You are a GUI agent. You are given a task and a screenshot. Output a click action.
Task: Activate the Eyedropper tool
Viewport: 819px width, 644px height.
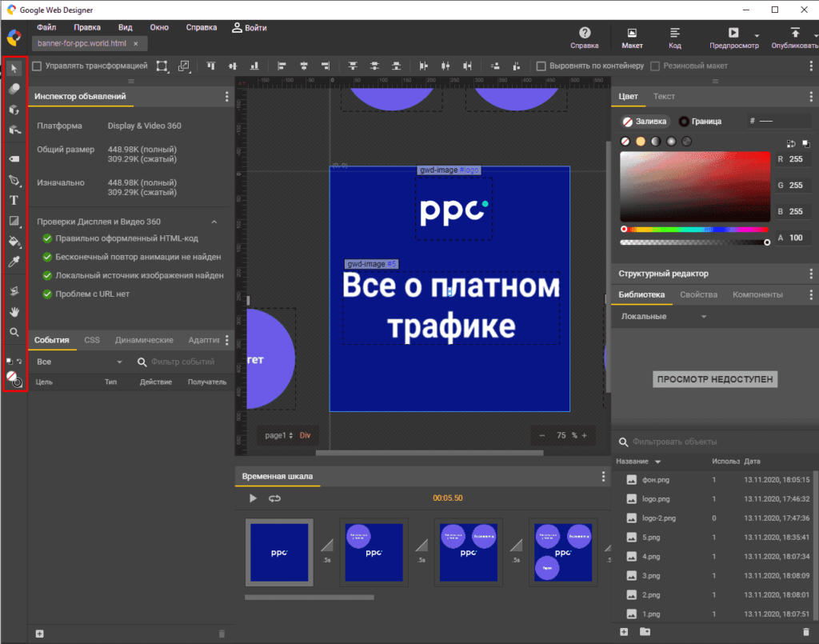coord(14,262)
